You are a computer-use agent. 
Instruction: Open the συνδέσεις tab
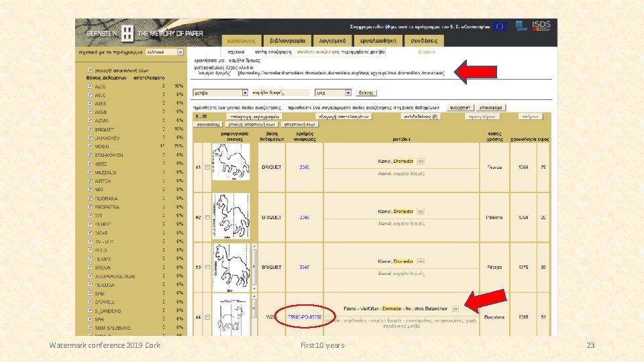424,41
